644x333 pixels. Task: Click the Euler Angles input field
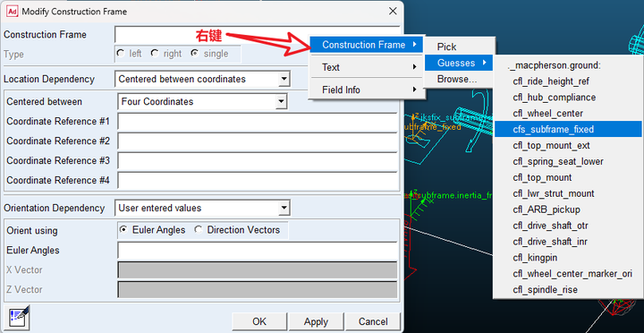258,251
